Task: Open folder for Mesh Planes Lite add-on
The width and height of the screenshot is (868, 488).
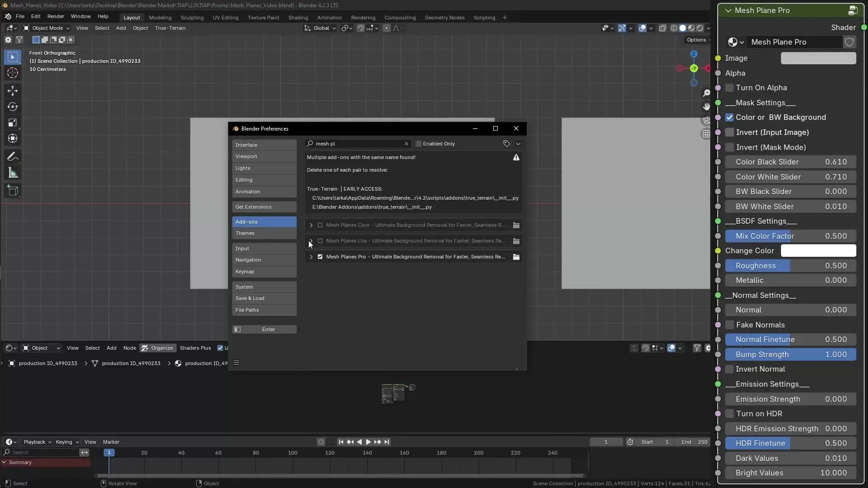Action: tap(516, 241)
